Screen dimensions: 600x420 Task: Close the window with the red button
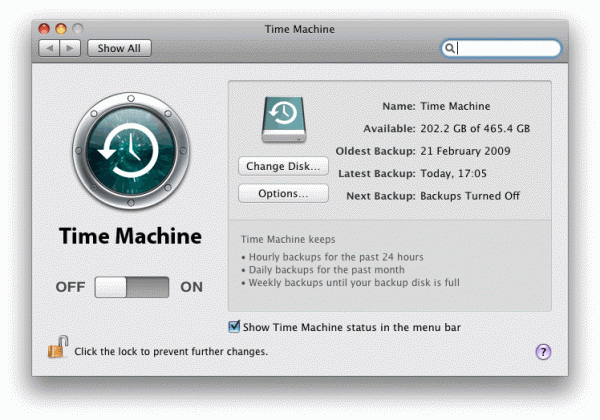click(x=44, y=29)
